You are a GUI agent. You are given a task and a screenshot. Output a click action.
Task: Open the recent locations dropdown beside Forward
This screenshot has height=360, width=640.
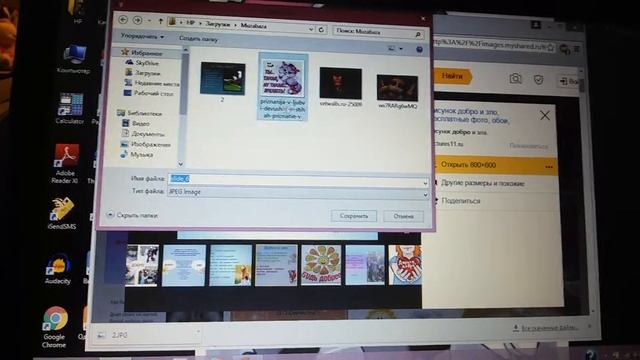[149, 21]
